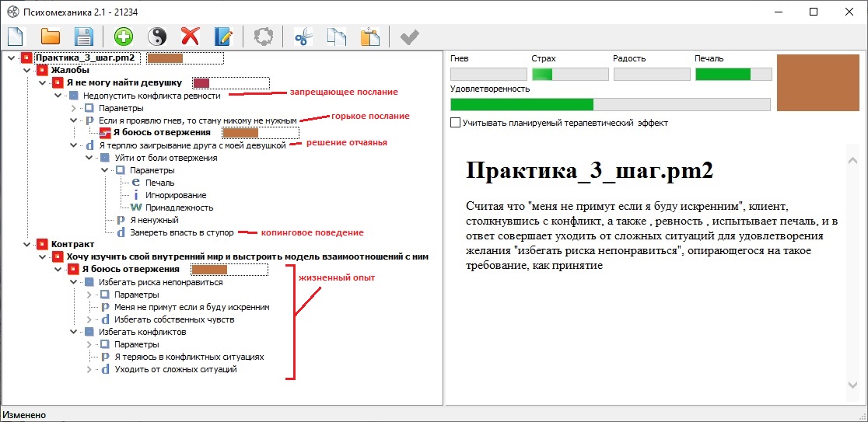Collapse the 'Контракт' tree node

click(26, 244)
